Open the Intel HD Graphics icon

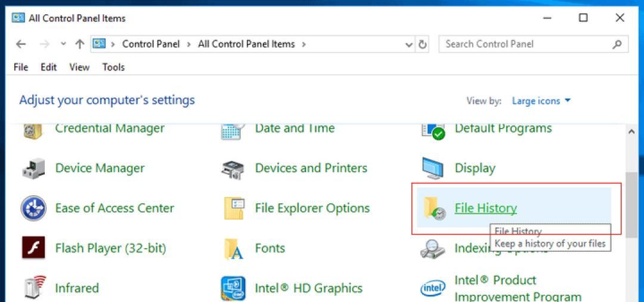pyautogui.click(x=233, y=288)
